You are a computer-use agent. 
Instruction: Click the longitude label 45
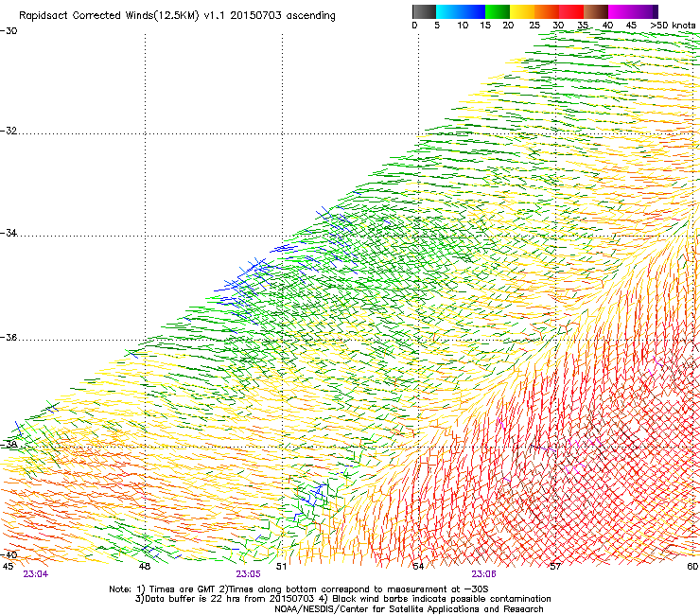[x=8, y=567]
